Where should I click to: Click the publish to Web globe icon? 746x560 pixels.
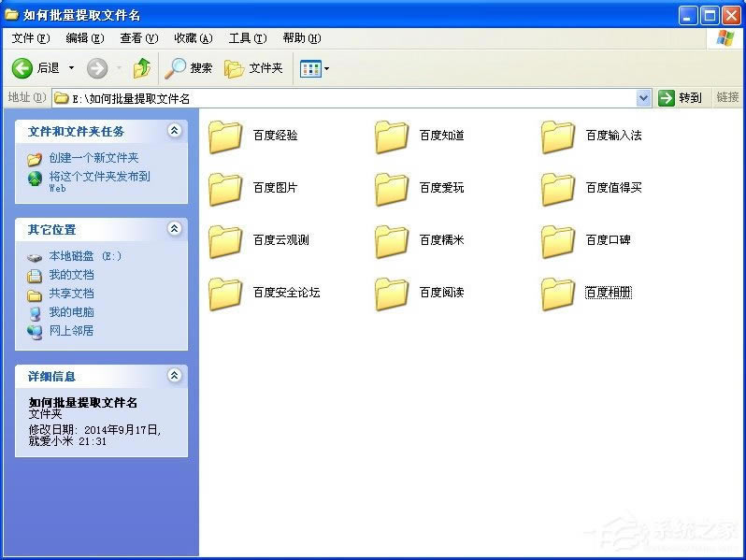[x=35, y=179]
